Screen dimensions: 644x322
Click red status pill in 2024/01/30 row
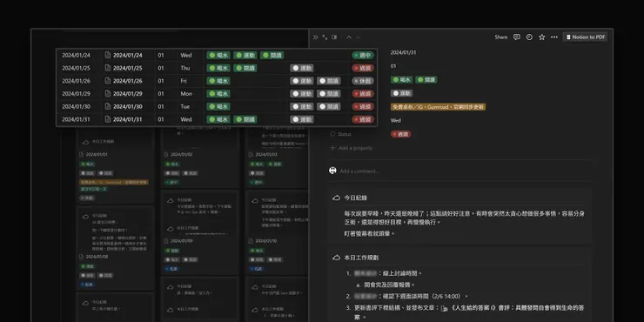click(x=363, y=106)
